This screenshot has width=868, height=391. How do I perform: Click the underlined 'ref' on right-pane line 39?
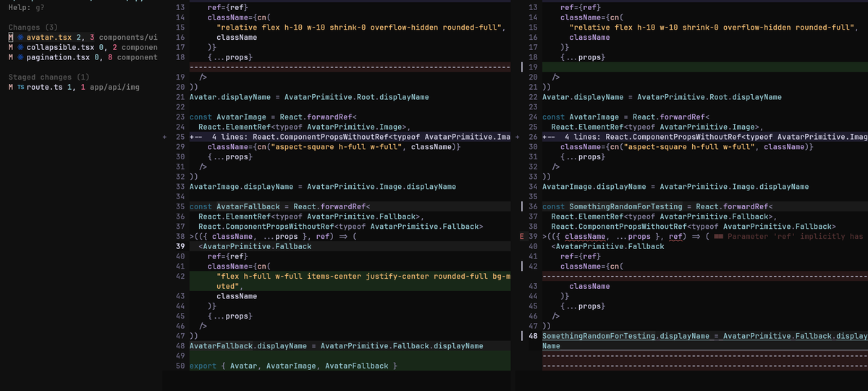tap(675, 237)
